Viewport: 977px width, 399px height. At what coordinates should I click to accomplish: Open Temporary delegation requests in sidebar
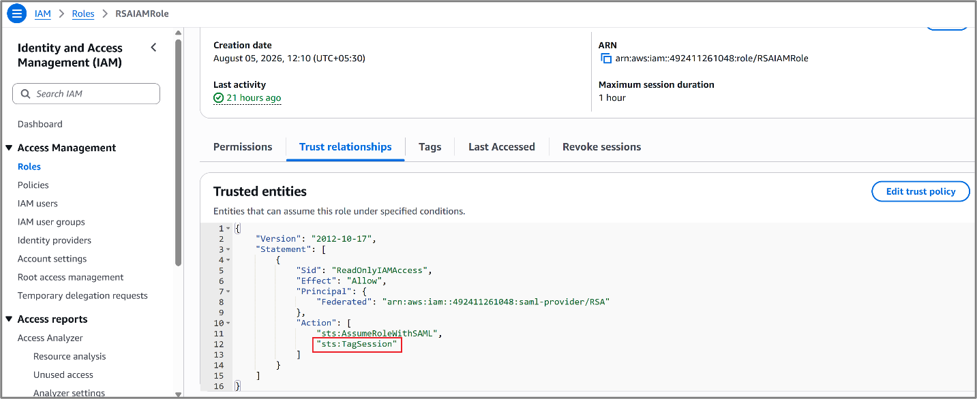82,296
